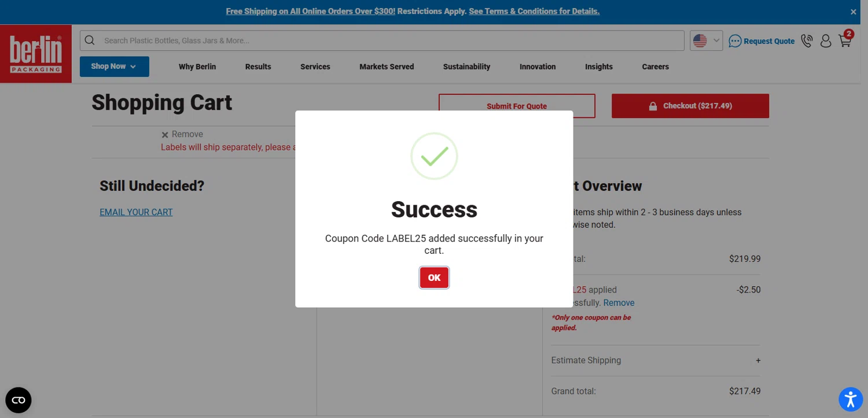This screenshot has width=868, height=418.
Task: Open the shopping cart icon
Action: [845, 40]
